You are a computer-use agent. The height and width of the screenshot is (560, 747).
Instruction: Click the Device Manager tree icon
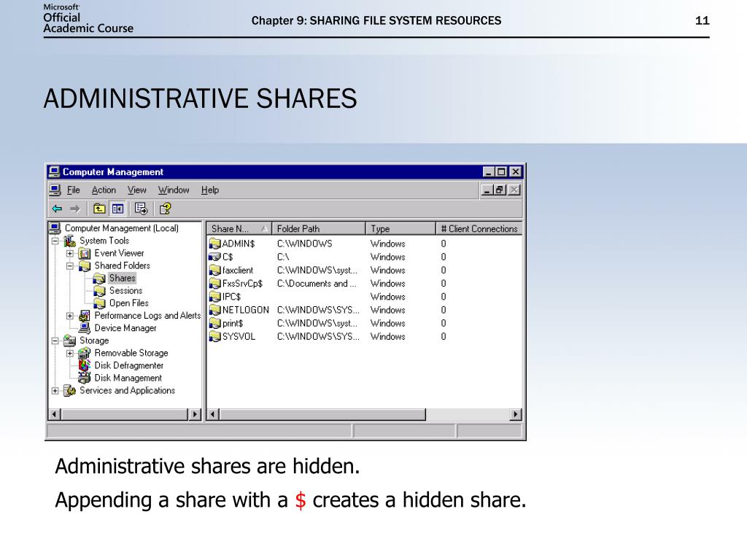pyautogui.click(x=85, y=328)
